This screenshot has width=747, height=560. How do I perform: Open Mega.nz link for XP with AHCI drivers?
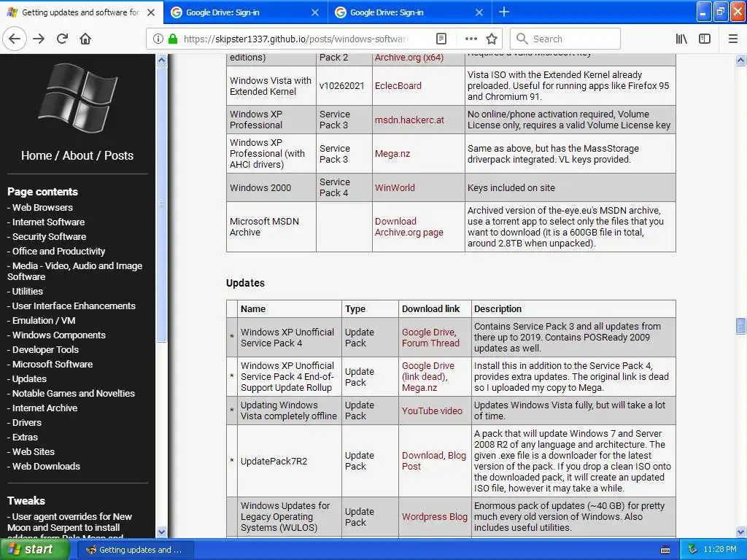pos(392,154)
